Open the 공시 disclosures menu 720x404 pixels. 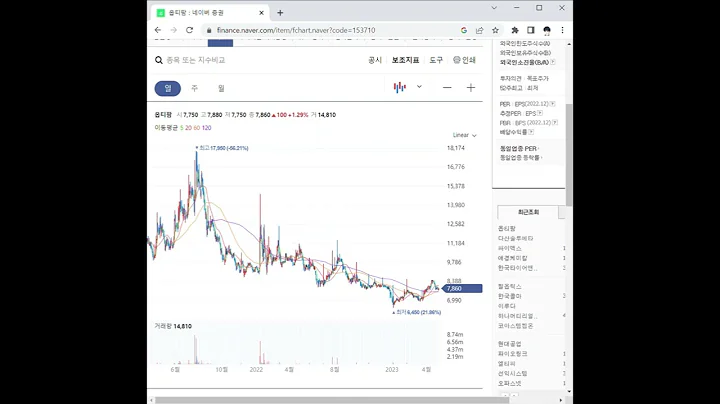375,60
